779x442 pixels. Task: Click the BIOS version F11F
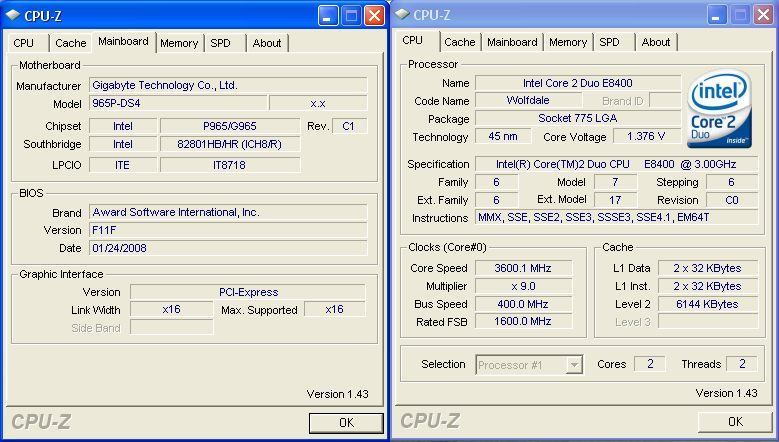point(229,230)
